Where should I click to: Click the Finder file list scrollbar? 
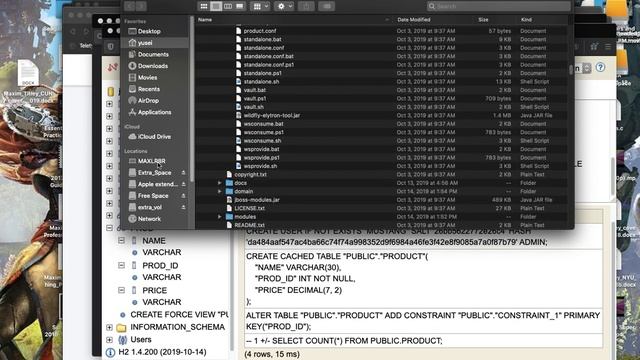571,70
